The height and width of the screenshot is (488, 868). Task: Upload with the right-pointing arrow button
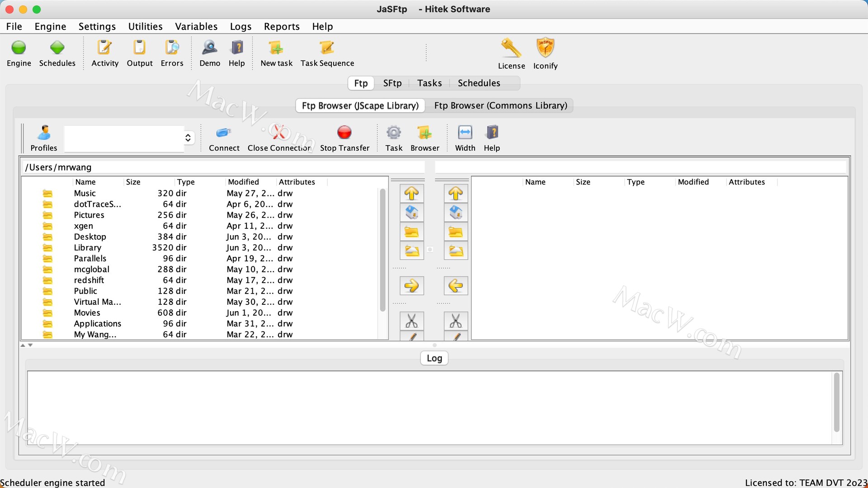click(x=411, y=286)
